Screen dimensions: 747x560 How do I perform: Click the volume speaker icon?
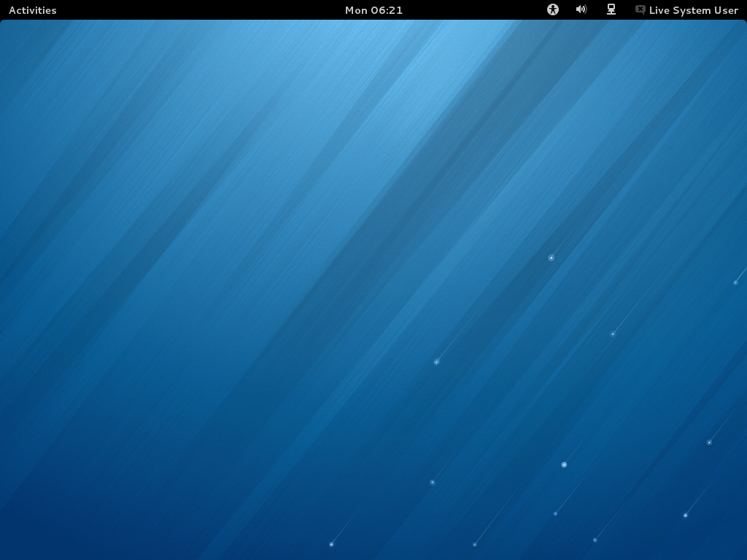(x=581, y=9)
